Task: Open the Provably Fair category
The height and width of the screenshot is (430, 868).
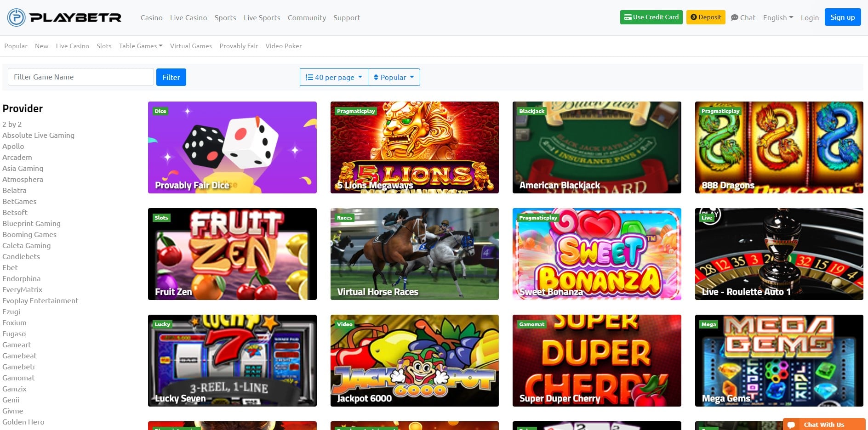Action: click(x=239, y=46)
